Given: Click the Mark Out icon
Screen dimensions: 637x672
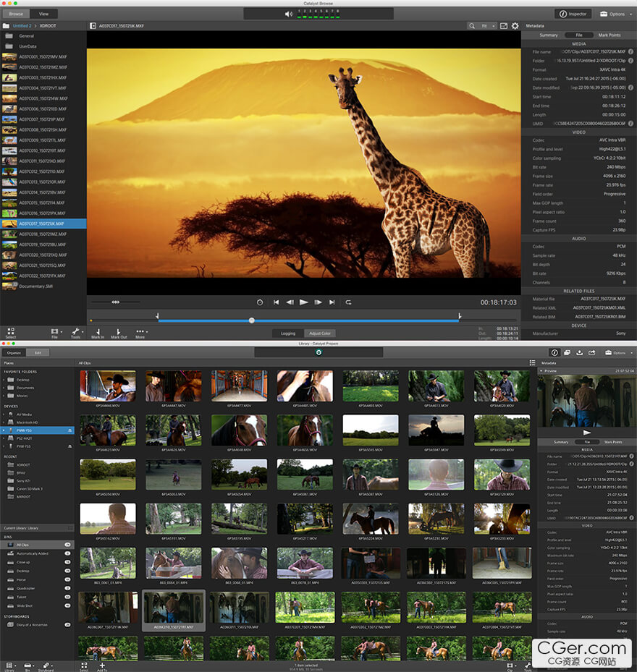Looking at the screenshot, I should (x=119, y=333).
